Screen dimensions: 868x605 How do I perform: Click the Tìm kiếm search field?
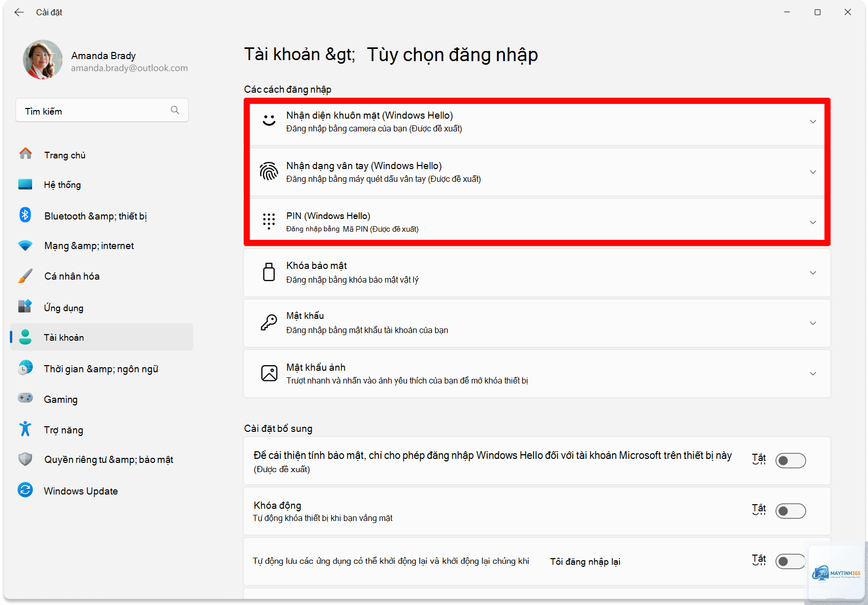coord(102,110)
